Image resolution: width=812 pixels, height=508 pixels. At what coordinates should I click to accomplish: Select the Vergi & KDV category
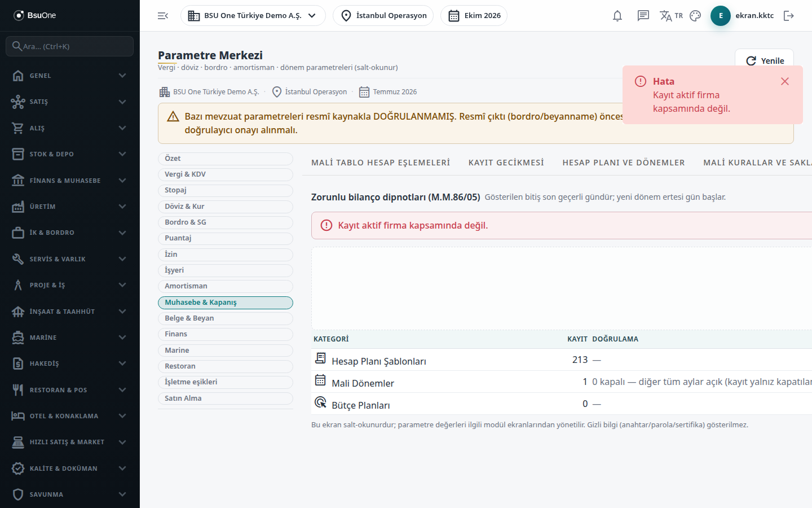coord(226,174)
